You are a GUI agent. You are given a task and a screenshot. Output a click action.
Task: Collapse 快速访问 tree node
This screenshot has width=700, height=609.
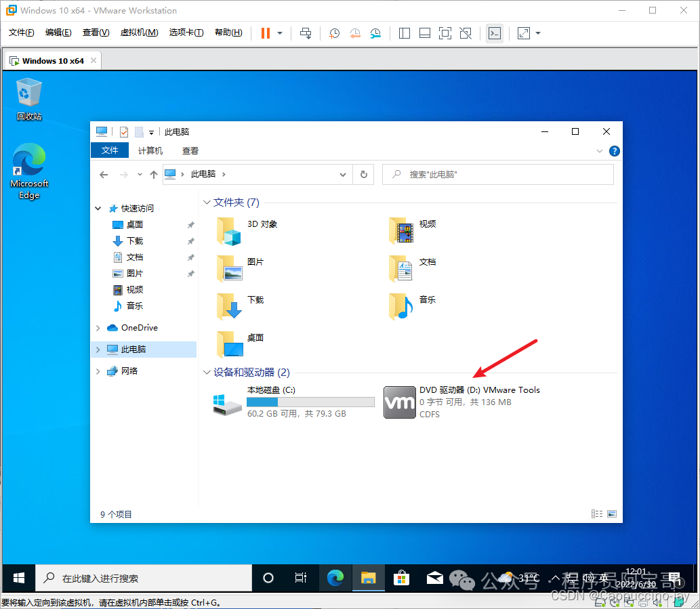pyautogui.click(x=98, y=209)
